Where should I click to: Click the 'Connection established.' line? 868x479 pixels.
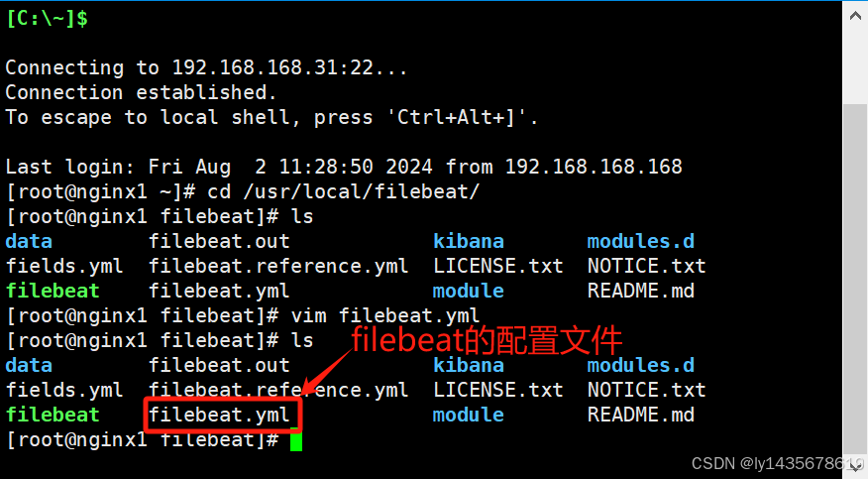tap(141, 92)
